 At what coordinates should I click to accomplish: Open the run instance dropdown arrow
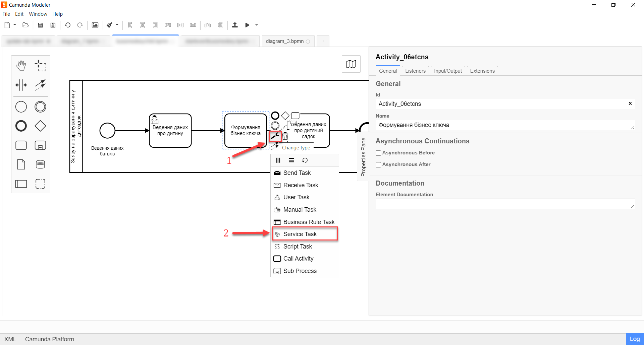tap(257, 25)
